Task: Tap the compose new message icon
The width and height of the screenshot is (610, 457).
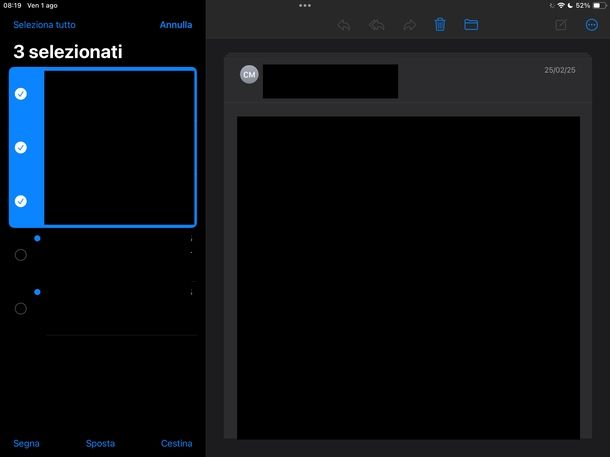Action: pos(561,25)
